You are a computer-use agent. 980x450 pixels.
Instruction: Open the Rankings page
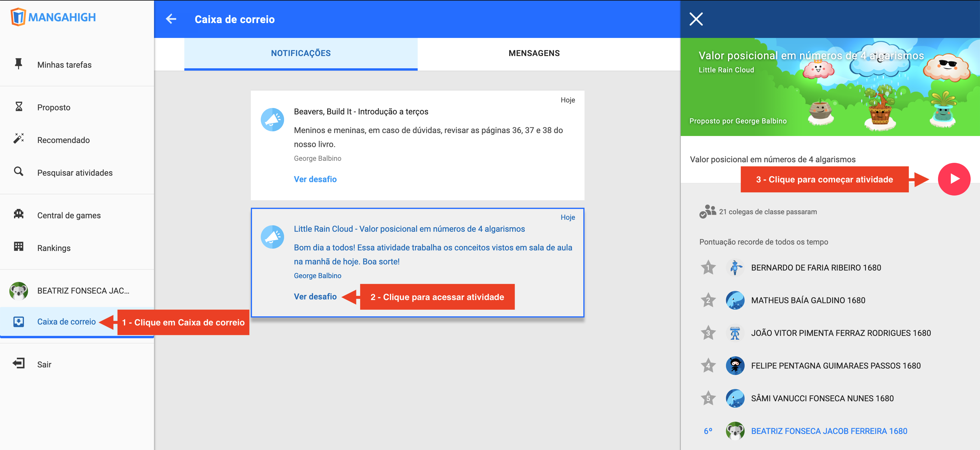pos(77,248)
